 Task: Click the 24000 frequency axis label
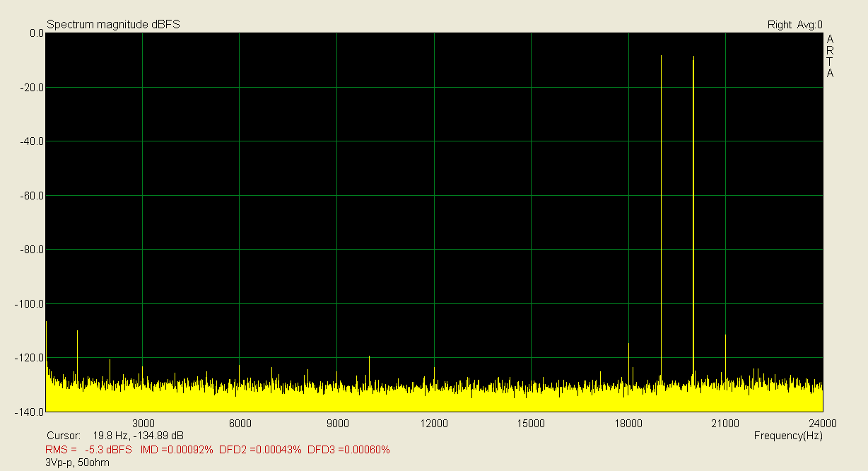822,423
